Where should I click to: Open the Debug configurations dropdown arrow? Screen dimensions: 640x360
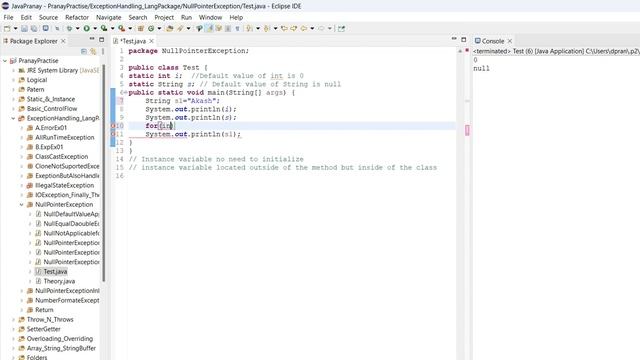point(78,29)
